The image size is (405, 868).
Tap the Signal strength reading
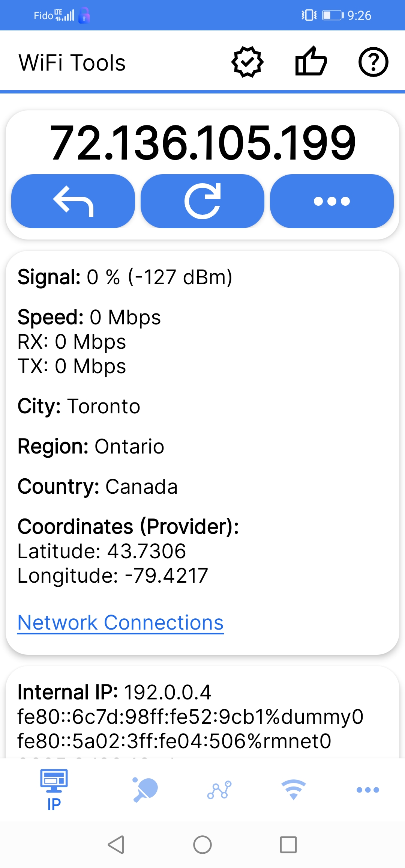point(125,277)
